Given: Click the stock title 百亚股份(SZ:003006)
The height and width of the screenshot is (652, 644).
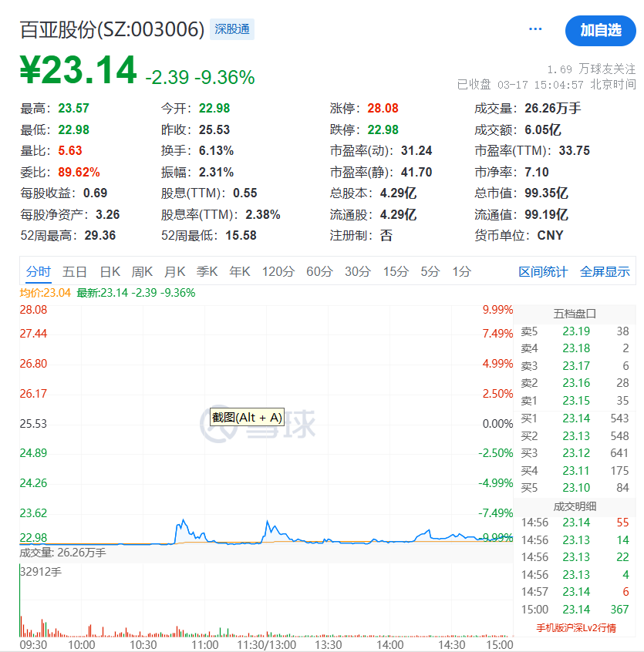Looking at the screenshot, I should pyautogui.click(x=112, y=29).
